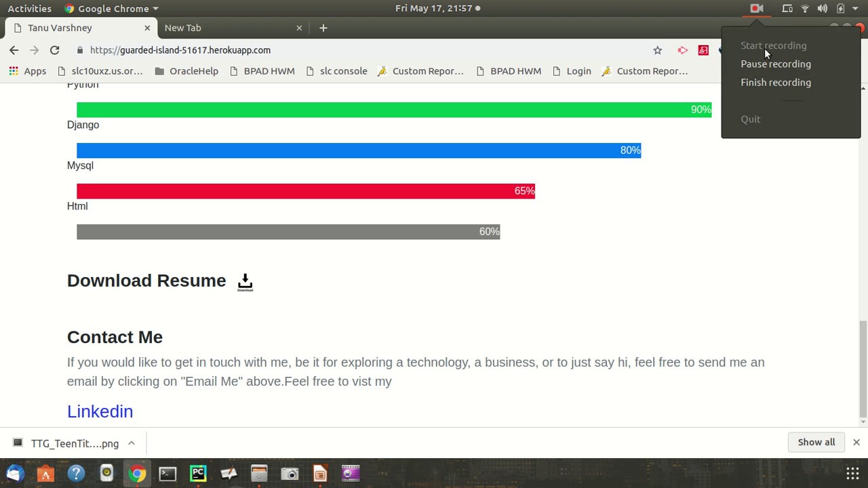This screenshot has width=868, height=488.
Task: Open LibreOffice Impress from the dock
Action: (x=320, y=473)
